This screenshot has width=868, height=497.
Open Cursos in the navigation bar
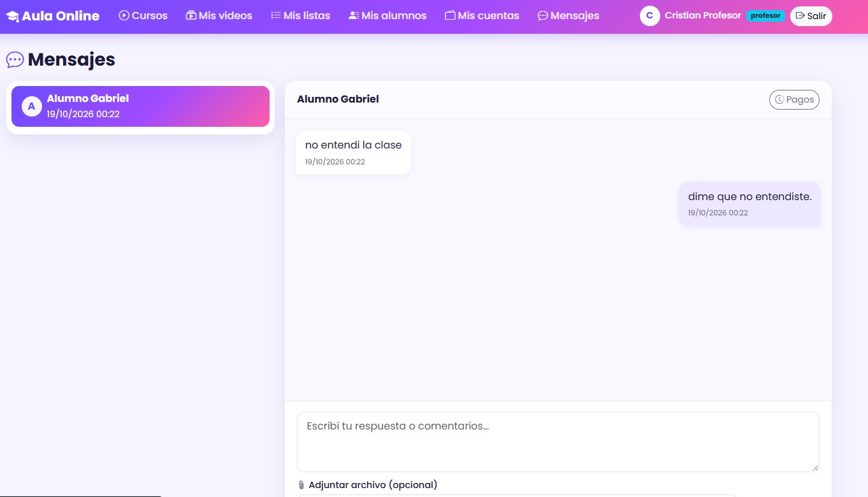click(x=143, y=16)
